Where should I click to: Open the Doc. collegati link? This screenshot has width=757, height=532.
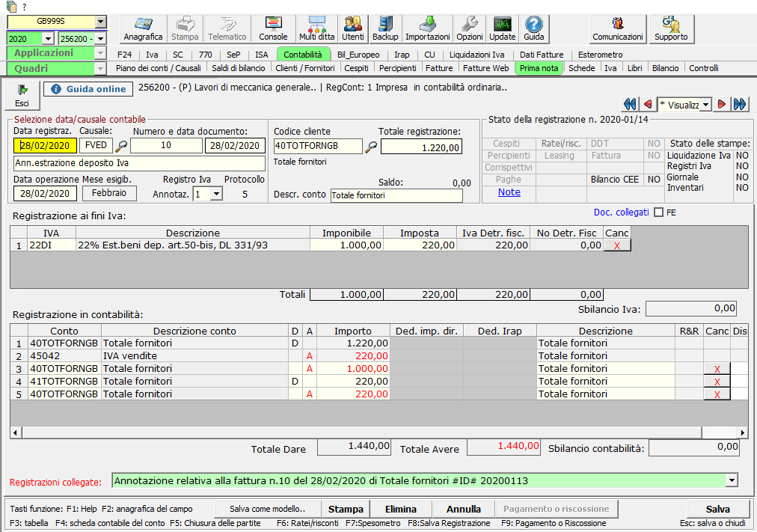tap(622, 213)
